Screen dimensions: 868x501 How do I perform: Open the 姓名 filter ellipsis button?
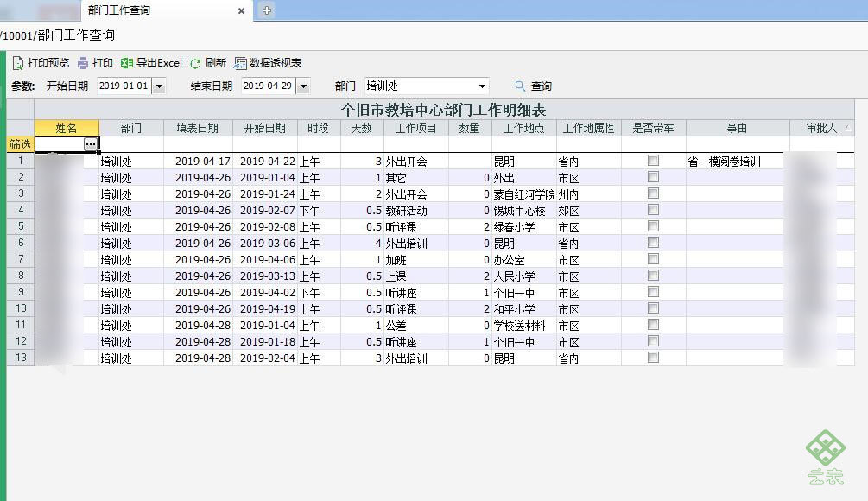[91, 144]
